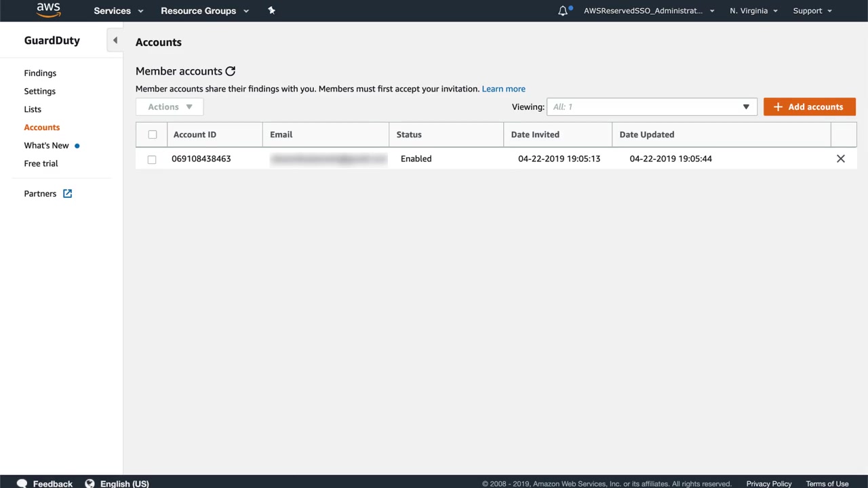Screen dimensions: 868x488
Task: Open the Services menu
Action: (x=118, y=11)
